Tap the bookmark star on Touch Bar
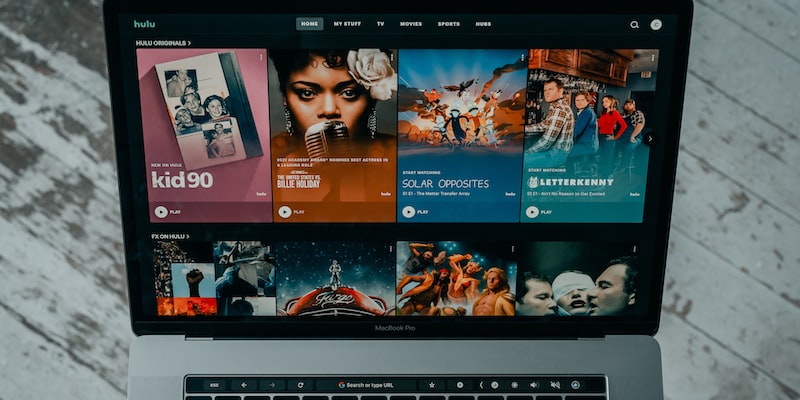Screen dimensions: 800x400 (432, 385)
